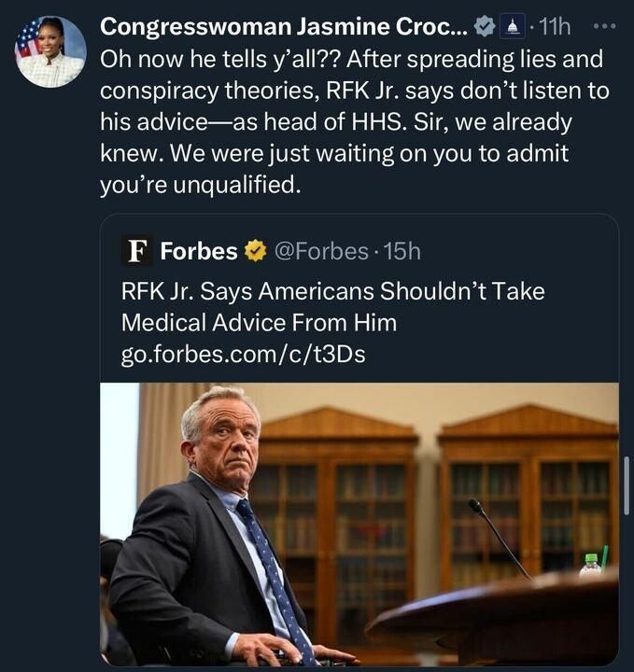The width and height of the screenshot is (634, 672).
Task: Click the blue verified checkmark badge
Action: (x=484, y=28)
